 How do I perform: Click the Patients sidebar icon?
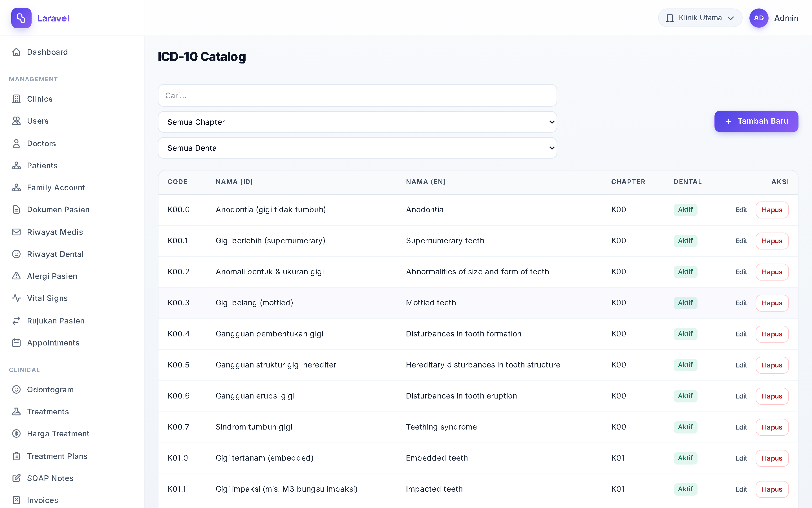click(x=16, y=166)
